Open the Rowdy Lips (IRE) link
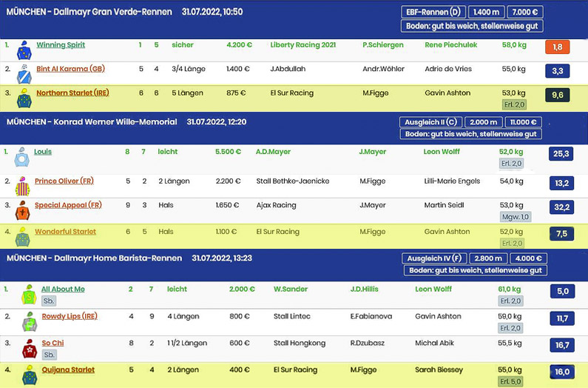This screenshot has height=388, width=588. point(70,316)
